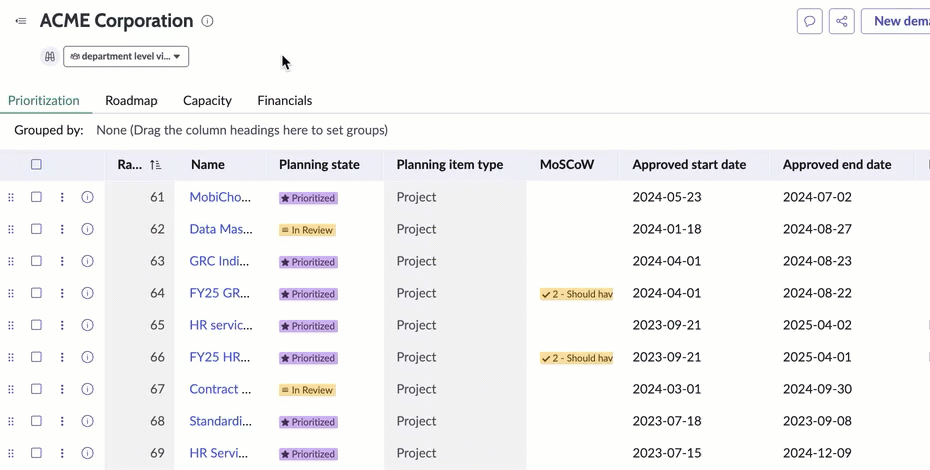The height and width of the screenshot is (470, 930).
Task: Open three-dot menu for rank 62 row
Action: click(x=62, y=229)
